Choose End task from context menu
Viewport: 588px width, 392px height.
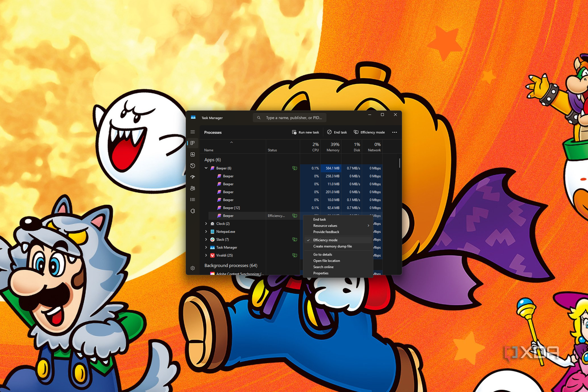(x=338, y=219)
